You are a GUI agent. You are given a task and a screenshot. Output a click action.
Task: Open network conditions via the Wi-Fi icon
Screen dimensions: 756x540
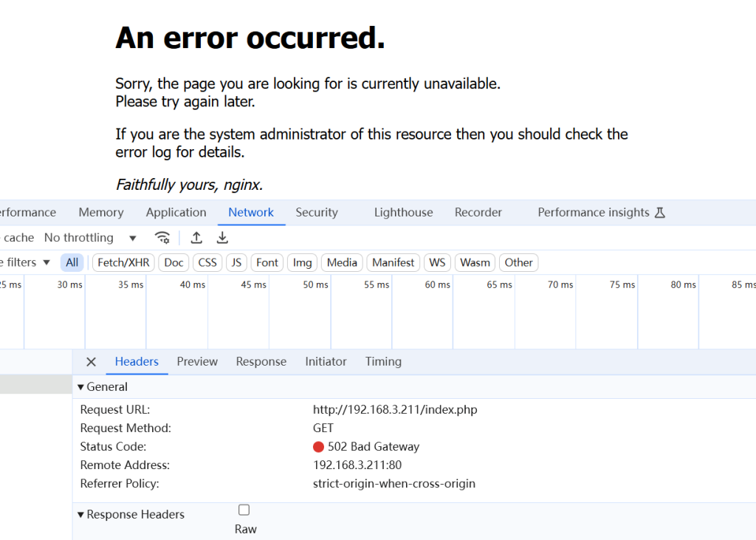coord(162,237)
